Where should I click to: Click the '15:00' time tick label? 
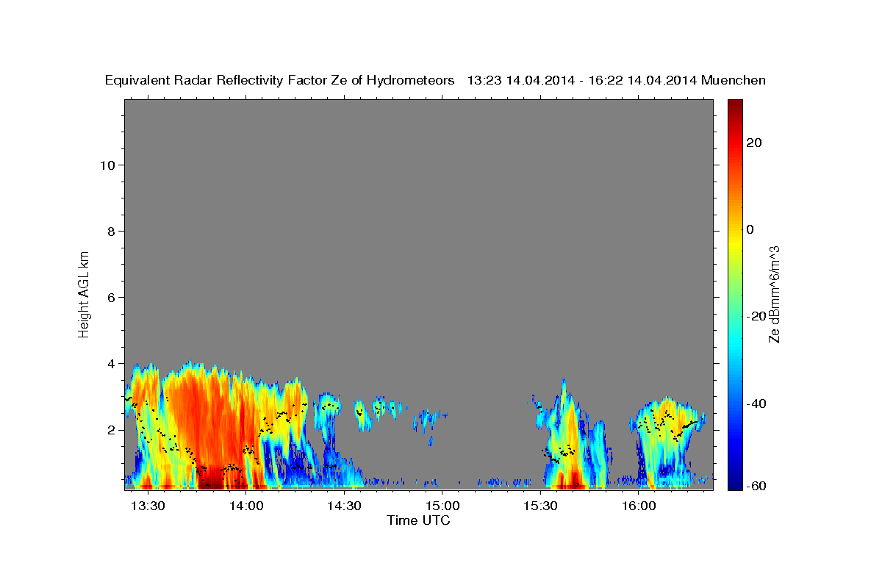pyautogui.click(x=443, y=506)
